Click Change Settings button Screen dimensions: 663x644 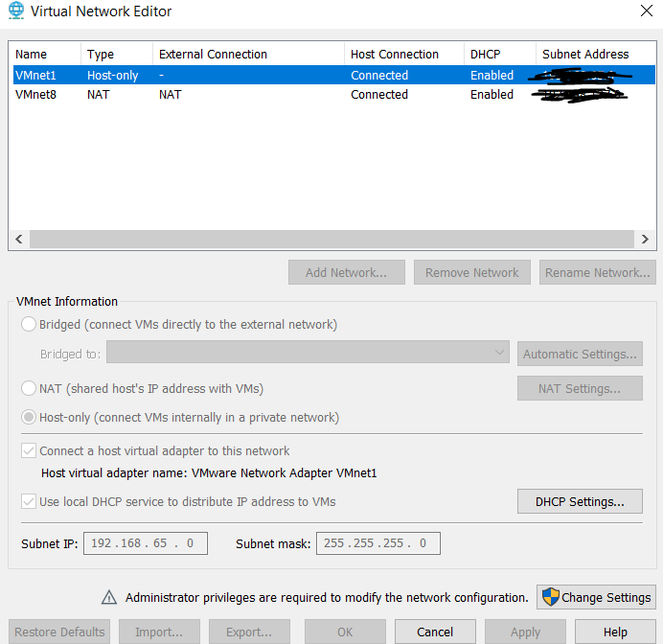pos(596,597)
